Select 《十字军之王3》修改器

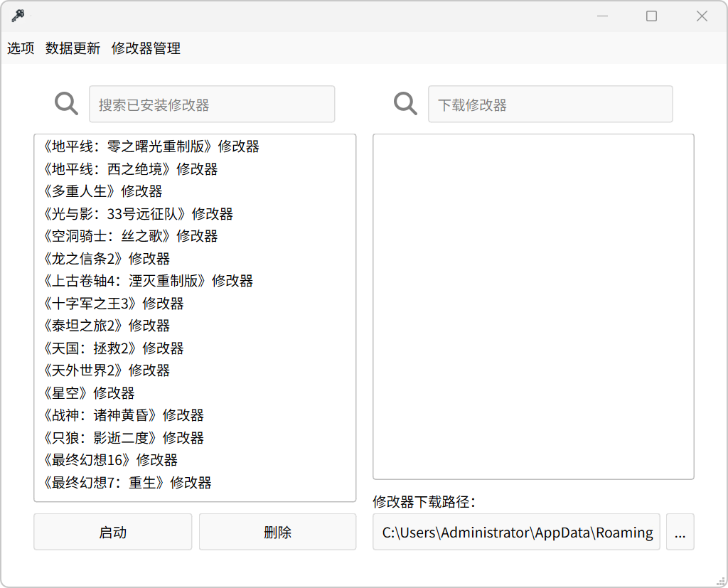(195, 304)
